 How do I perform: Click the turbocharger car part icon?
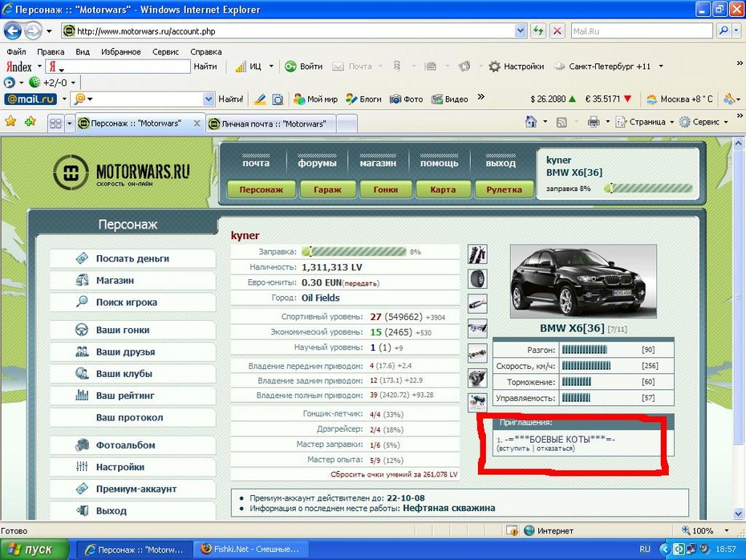(x=477, y=378)
